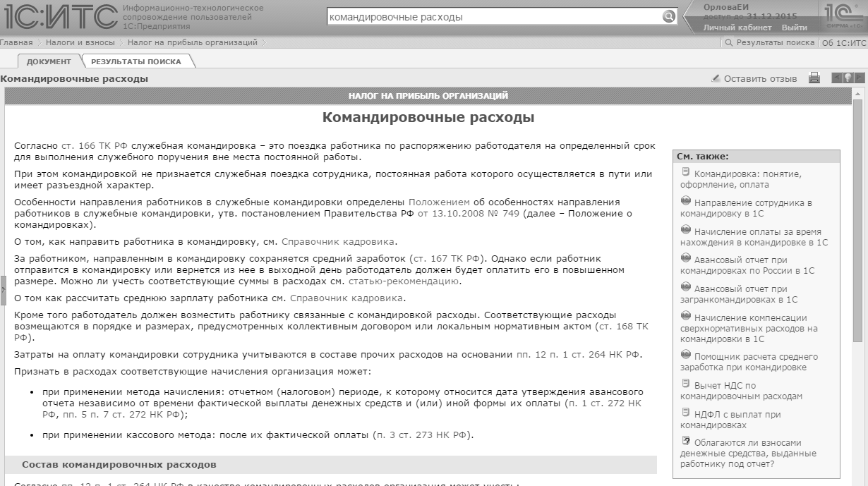Viewport: 868px width, 486px height.
Task: Click Выйти to log out
Action: tap(794, 28)
